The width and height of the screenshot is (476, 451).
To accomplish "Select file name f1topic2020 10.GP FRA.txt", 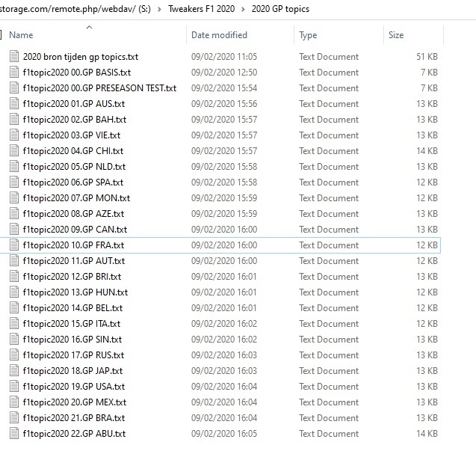I will (x=73, y=245).
